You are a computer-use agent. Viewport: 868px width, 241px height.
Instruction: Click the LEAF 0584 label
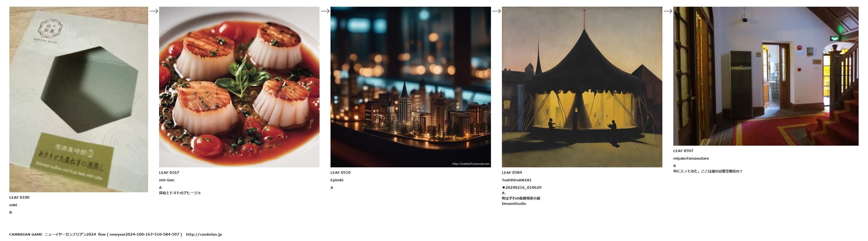tap(512, 172)
